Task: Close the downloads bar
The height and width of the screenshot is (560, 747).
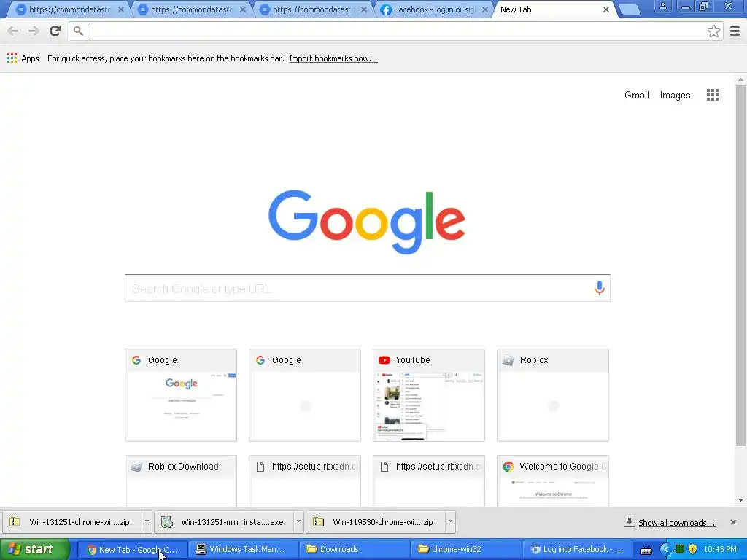Action: 732,522
